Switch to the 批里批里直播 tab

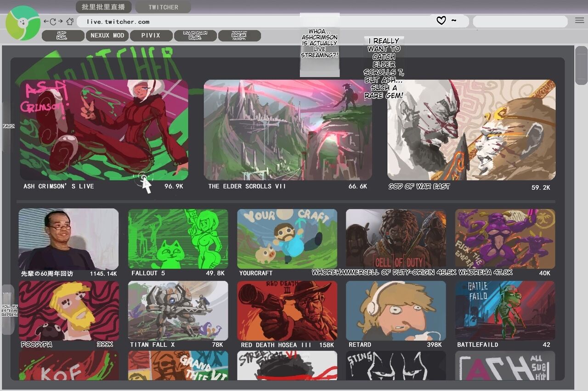[103, 7]
